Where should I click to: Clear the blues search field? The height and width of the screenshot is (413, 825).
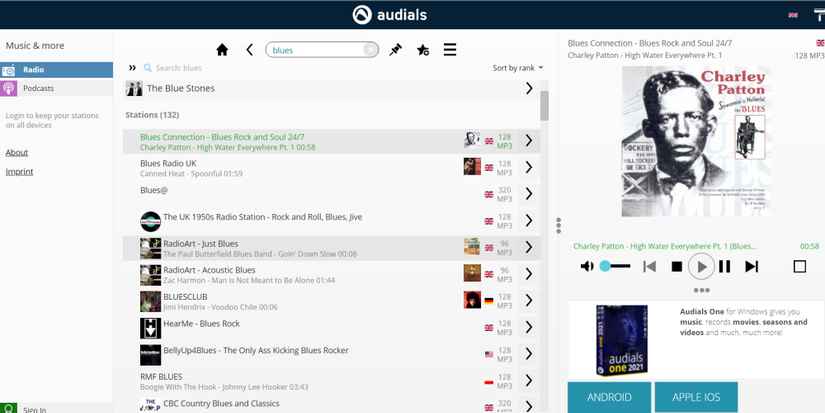(370, 50)
